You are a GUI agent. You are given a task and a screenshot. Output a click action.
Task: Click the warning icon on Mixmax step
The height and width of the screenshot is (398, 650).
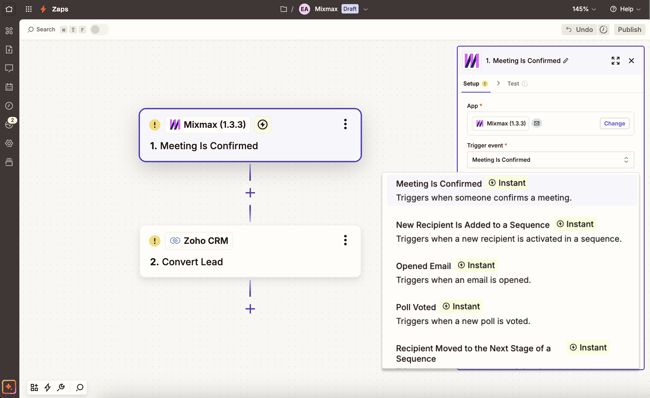(155, 125)
